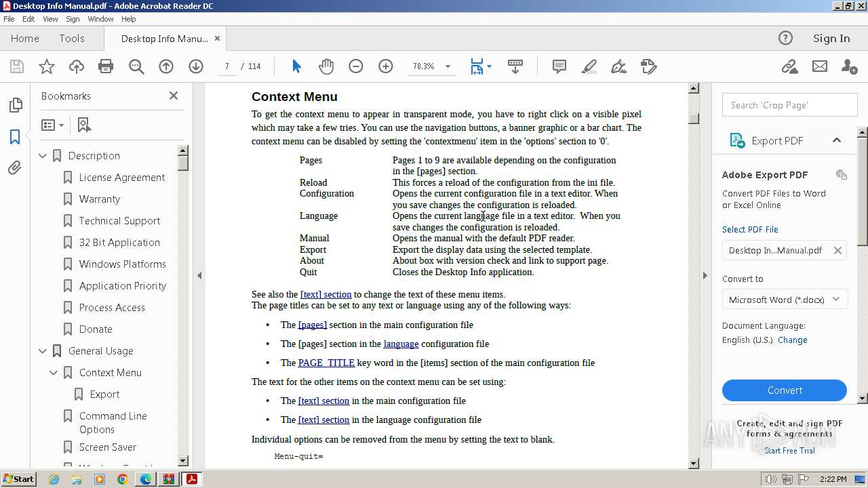The width and height of the screenshot is (868, 488).
Task: Activate the hand pan tool
Action: click(326, 66)
